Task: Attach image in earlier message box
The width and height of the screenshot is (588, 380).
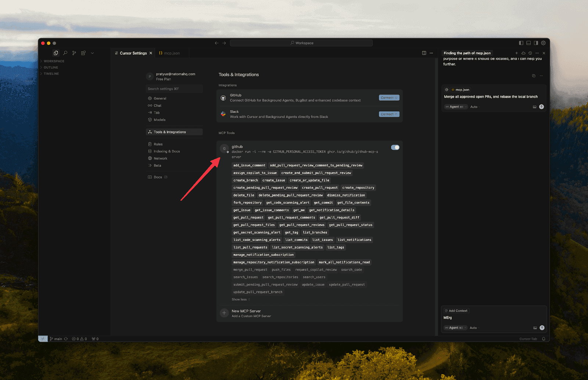Action: (535, 107)
